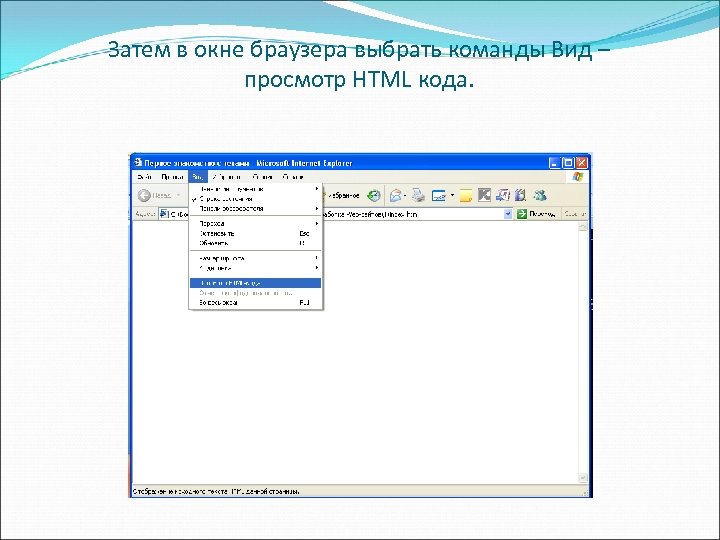Click the Windows flag logo in menu bar
The image size is (720, 540).
tap(578, 177)
